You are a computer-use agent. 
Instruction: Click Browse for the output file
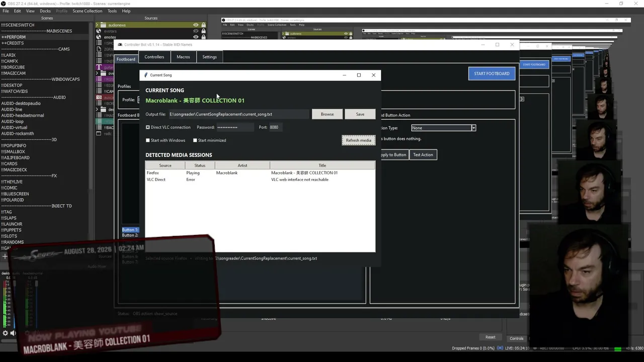[327, 114]
